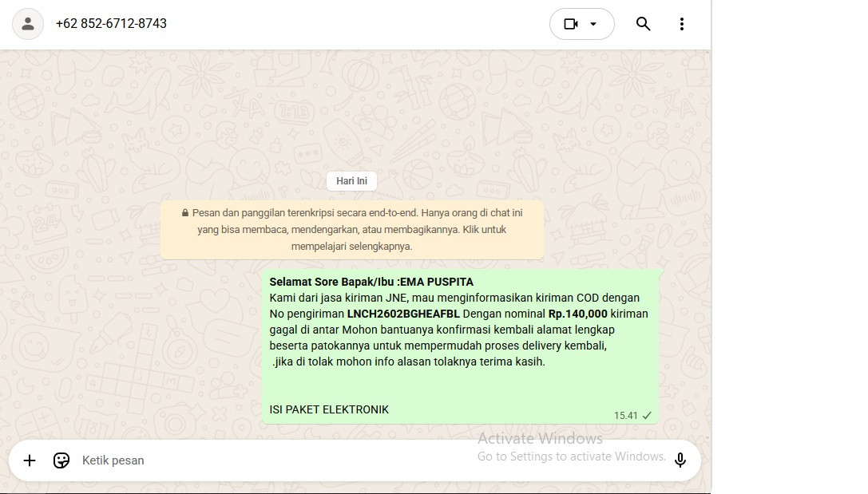Screen dimensions: 868x494
Task: Open the three-dot chat menu
Action: [681, 24]
